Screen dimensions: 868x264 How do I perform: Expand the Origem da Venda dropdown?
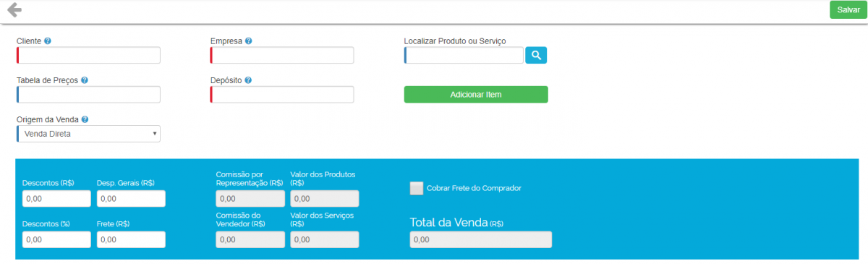(88, 134)
